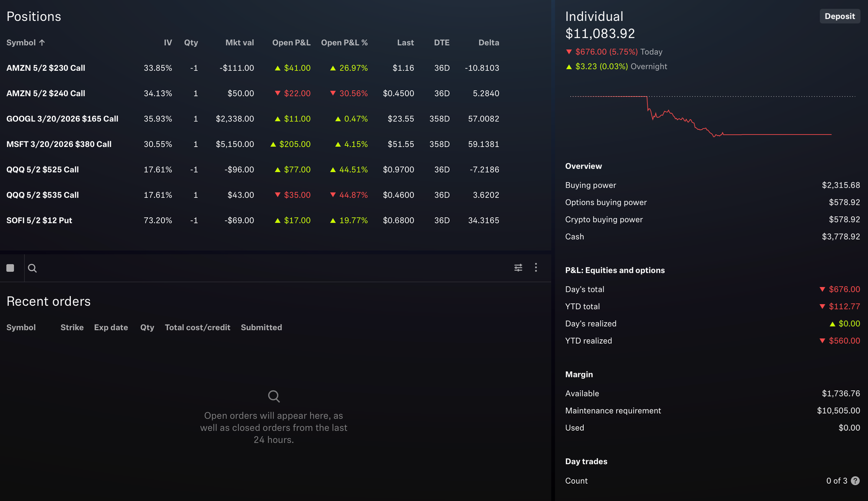Sort positions by DTE column
Viewport: 868px width, 501px height.
[442, 43]
